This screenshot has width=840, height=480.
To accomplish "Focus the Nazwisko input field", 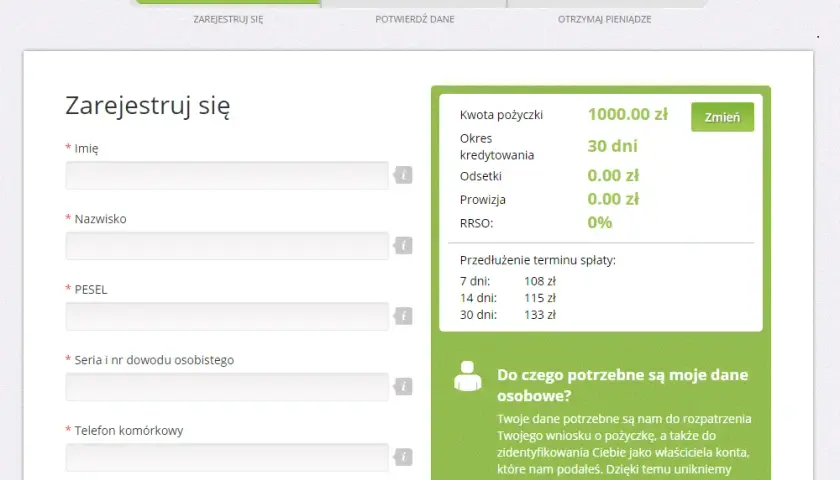I will click(x=227, y=246).
